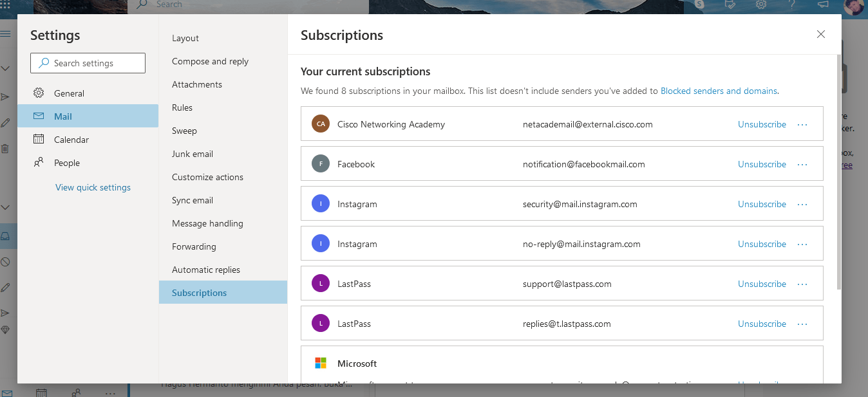The width and height of the screenshot is (868, 397).
Task: Open the Settings gear in the Outlook header
Action: [x=761, y=4]
